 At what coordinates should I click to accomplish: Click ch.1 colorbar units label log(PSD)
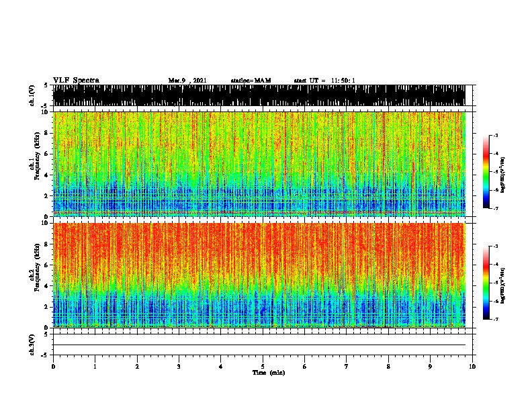(x=502, y=175)
